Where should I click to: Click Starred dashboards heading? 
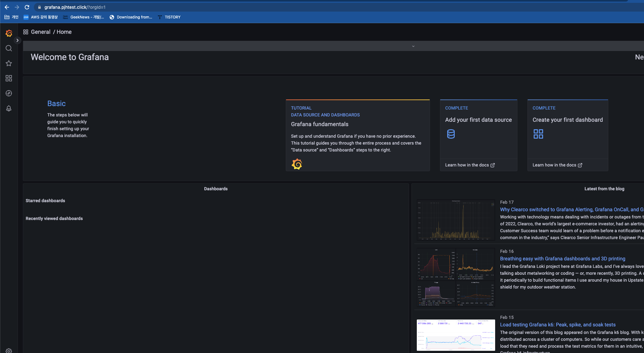[x=45, y=201]
